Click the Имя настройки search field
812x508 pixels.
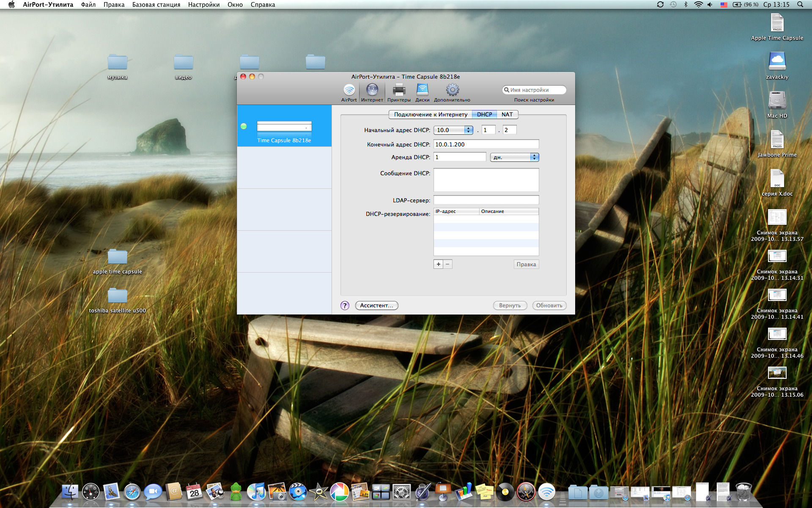click(x=534, y=90)
